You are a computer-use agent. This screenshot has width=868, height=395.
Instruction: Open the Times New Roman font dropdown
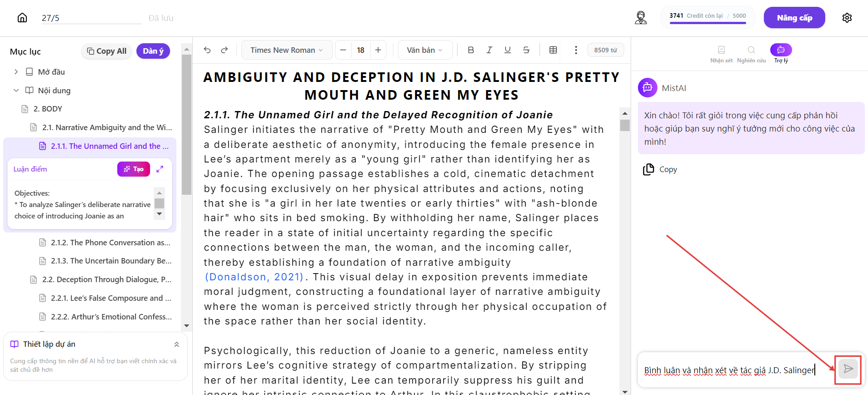click(x=287, y=50)
